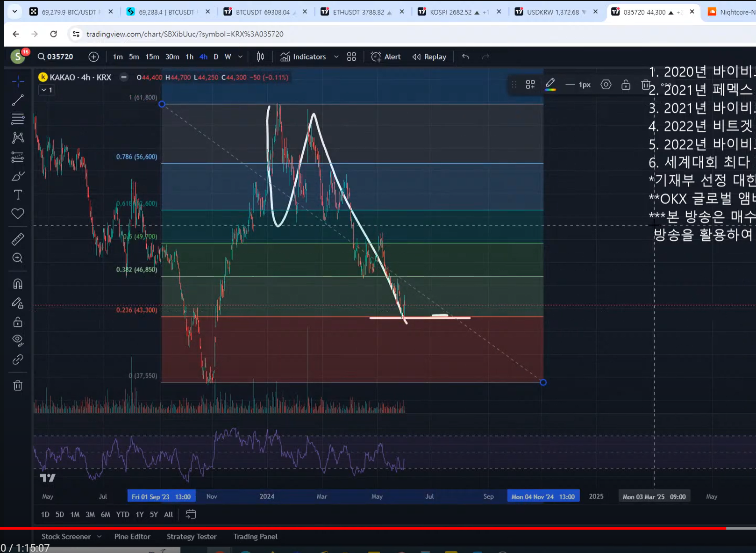Image resolution: width=756 pixels, height=553 pixels.
Task: Open the user profile avatar menu
Action: pos(18,57)
